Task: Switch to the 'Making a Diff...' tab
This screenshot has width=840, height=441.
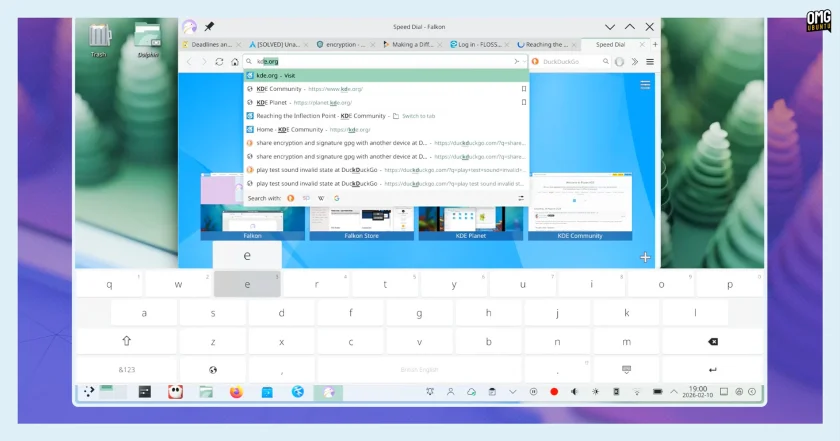Action: (x=412, y=44)
